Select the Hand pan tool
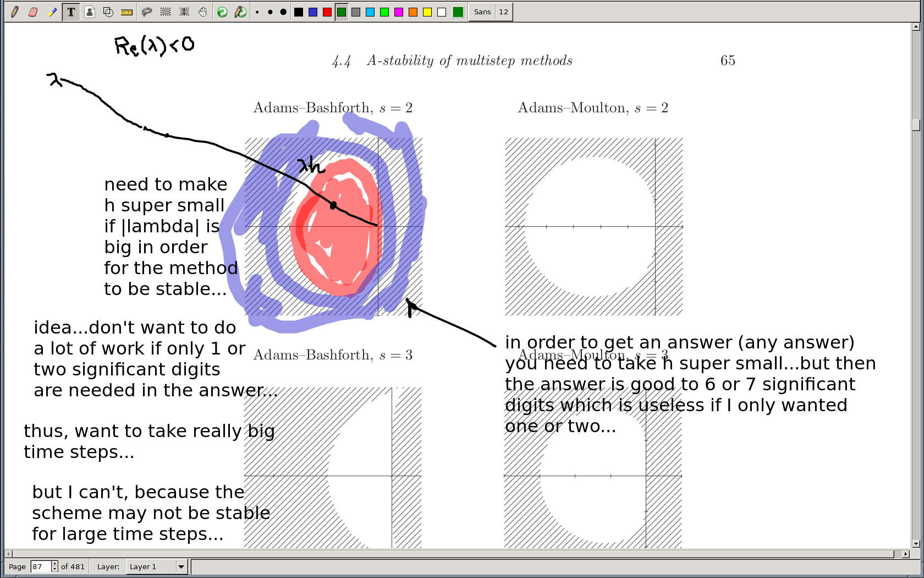The height and width of the screenshot is (578, 924). point(203,12)
